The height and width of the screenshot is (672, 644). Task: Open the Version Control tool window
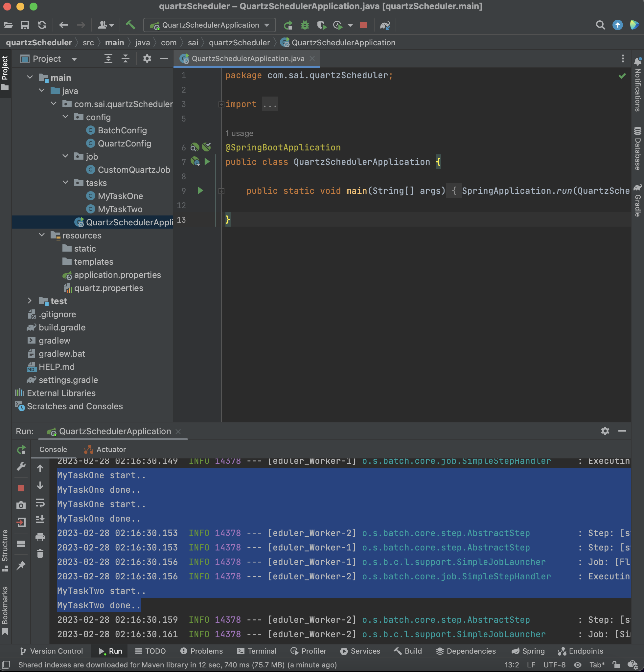(x=52, y=651)
